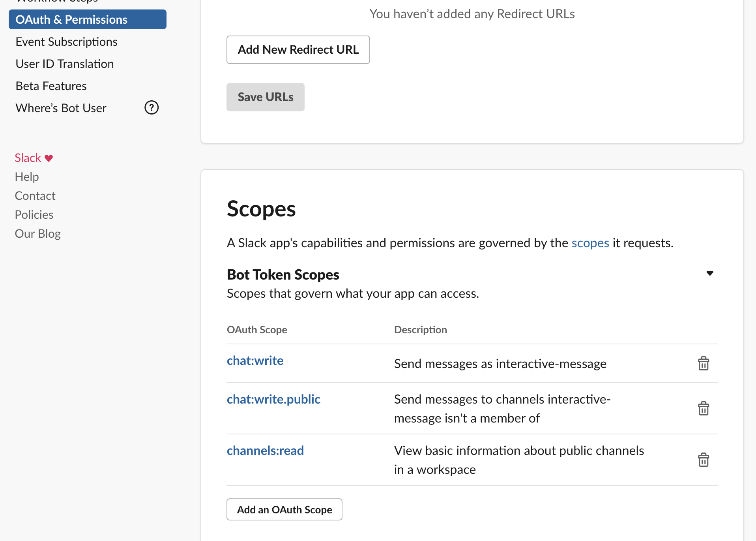756x541 pixels.
Task: Visit Our Blog
Action: [x=37, y=233]
